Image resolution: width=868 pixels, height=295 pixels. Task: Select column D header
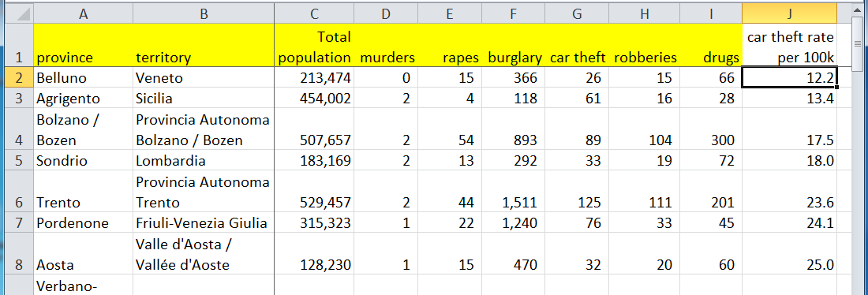[x=386, y=14]
